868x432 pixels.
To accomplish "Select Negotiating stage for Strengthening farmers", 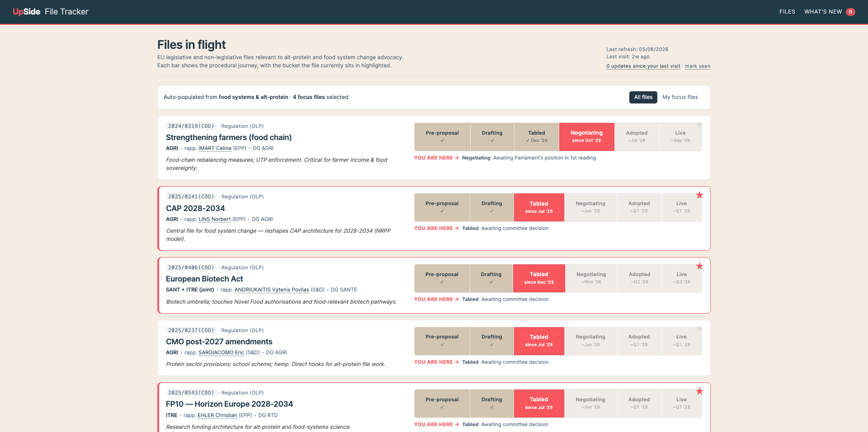I will point(586,137).
